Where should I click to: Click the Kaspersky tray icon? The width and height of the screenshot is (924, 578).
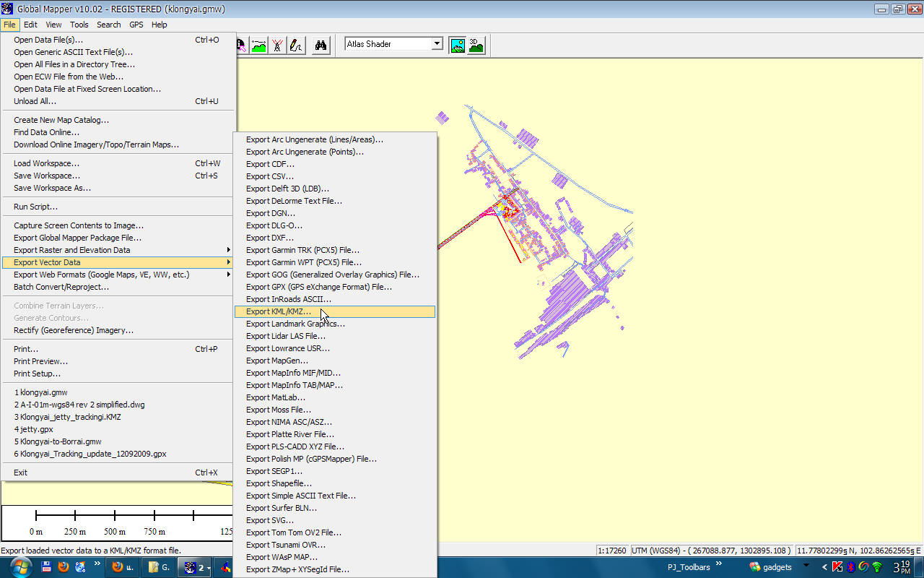837,567
